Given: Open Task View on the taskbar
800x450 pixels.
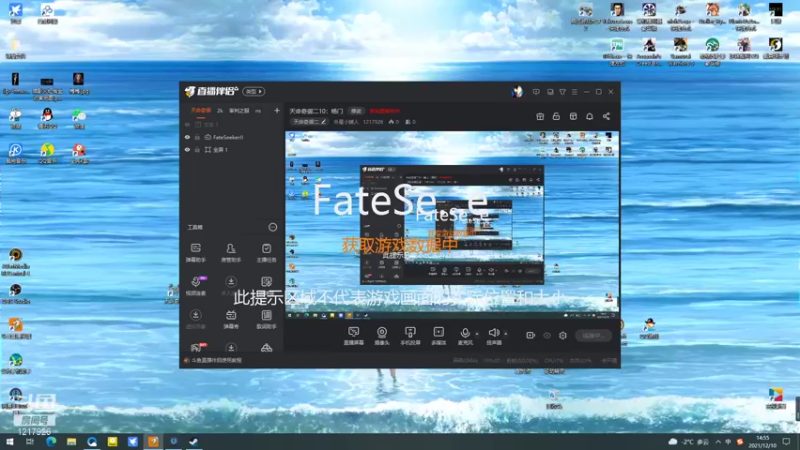Looking at the screenshot, I should point(30,441).
